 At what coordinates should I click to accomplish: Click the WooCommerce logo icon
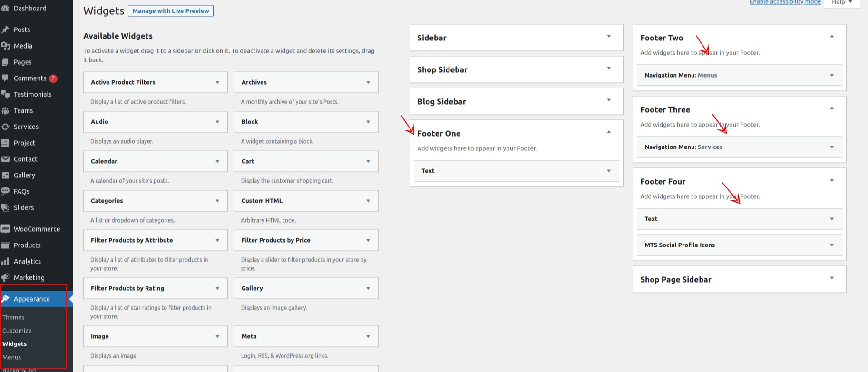click(x=5, y=229)
